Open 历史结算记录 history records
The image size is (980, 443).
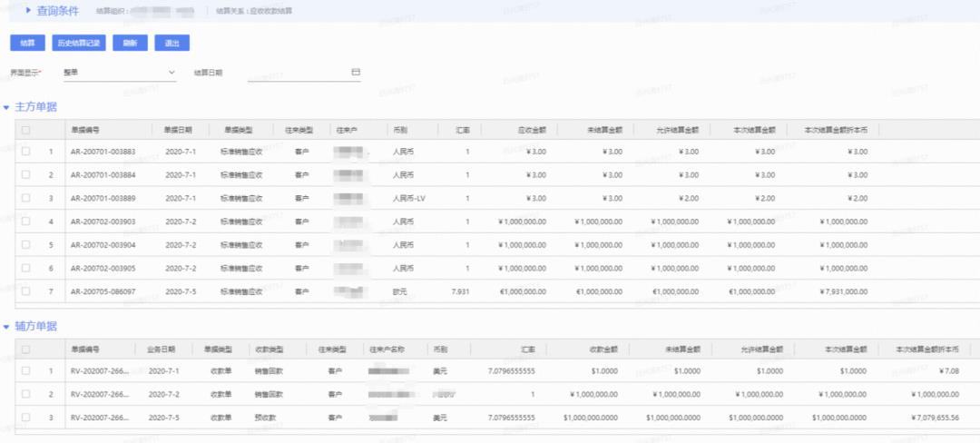[x=79, y=43]
